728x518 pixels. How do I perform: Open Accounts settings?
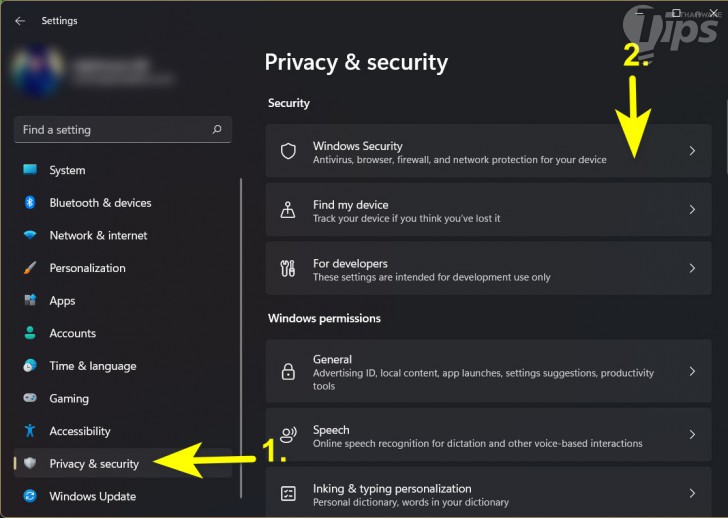tap(72, 333)
